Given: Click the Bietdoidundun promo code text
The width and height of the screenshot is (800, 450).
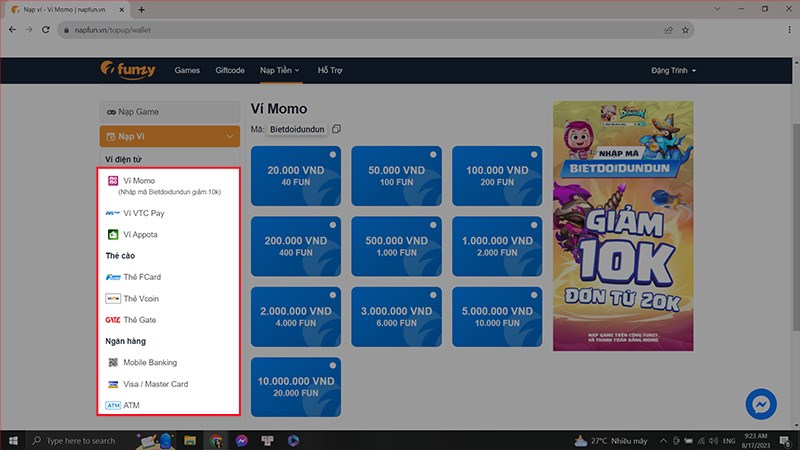Looking at the screenshot, I should coord(297,129).
